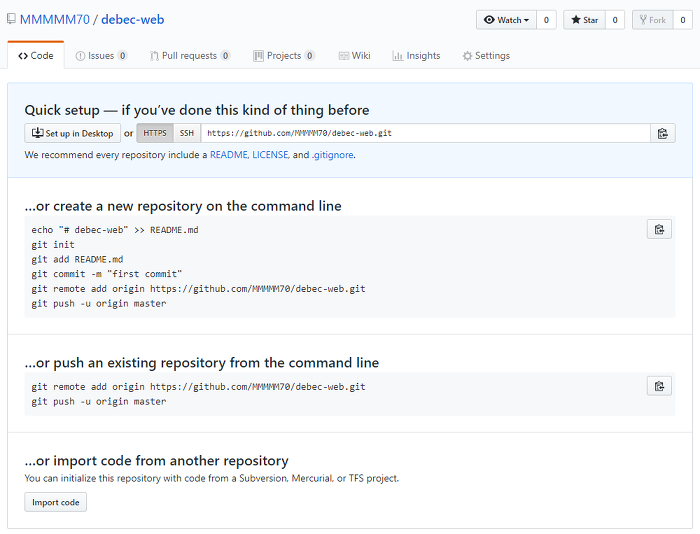
Task: Open the repository Settings tab
Action: pyautogui.click(x=486, y=56)
